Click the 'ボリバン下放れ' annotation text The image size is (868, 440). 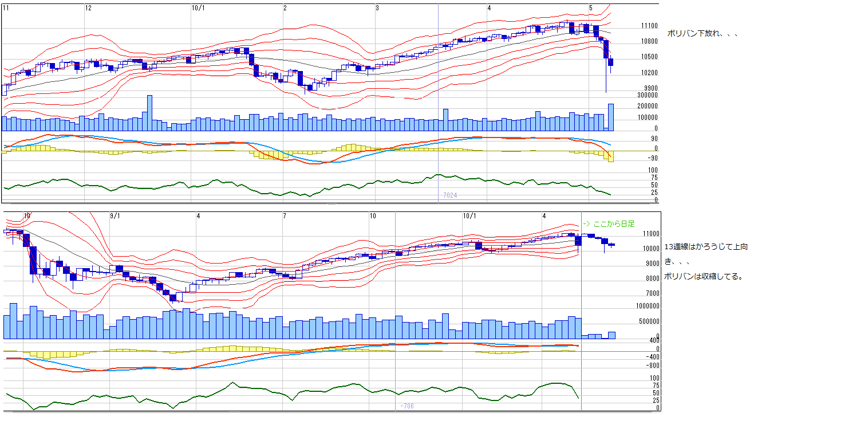point(702,34)
